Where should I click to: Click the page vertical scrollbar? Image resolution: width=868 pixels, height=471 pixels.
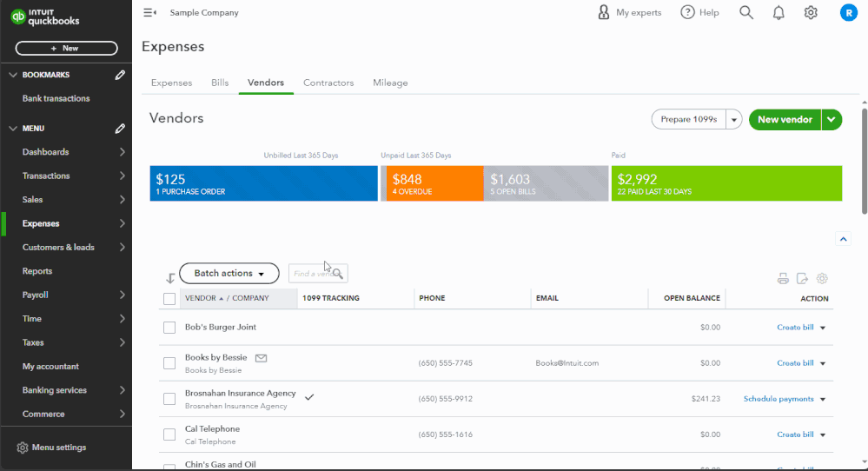coord(865,161)
